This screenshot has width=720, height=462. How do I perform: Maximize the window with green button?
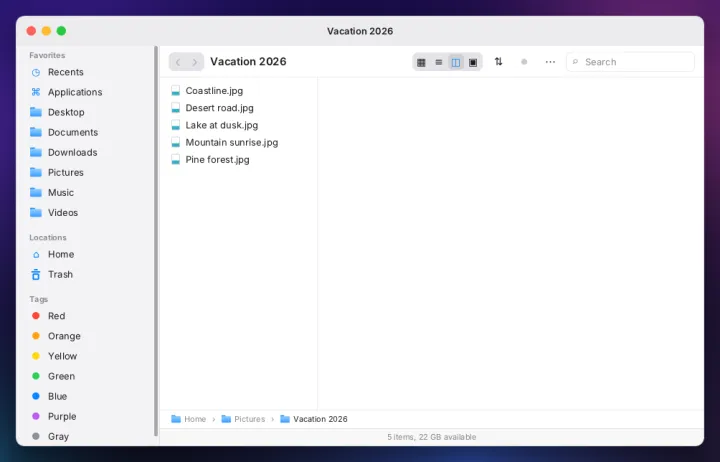61,31
